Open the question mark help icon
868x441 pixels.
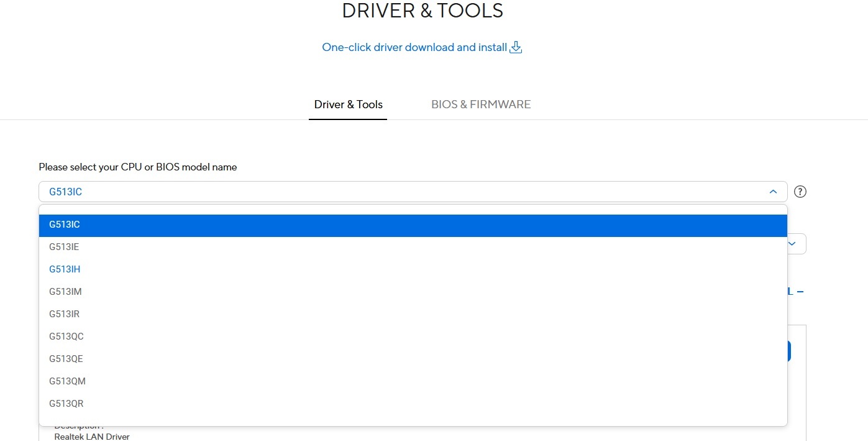pyautogui.click(x=800, y=192)
